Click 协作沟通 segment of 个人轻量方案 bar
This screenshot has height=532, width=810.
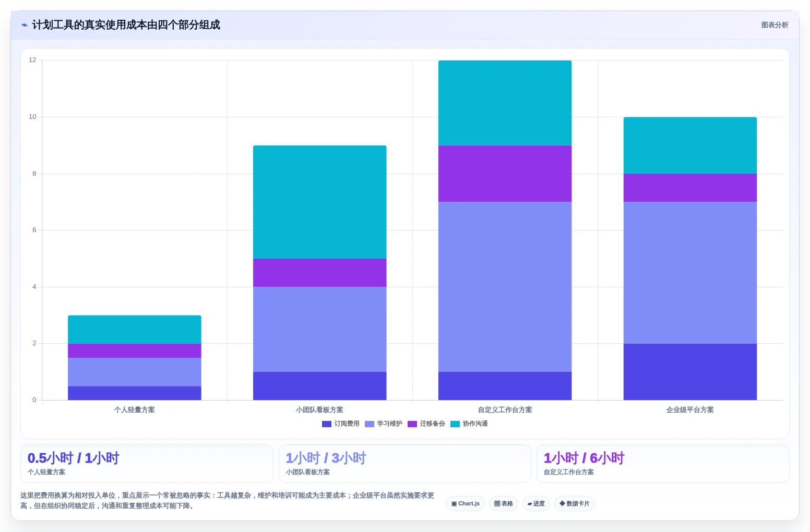coord(135,330)
